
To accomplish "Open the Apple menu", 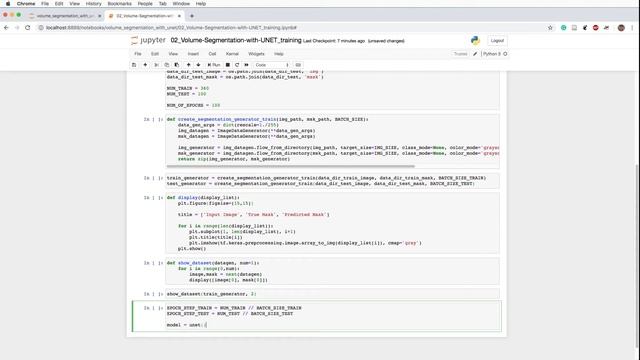I will click(8, 4).
